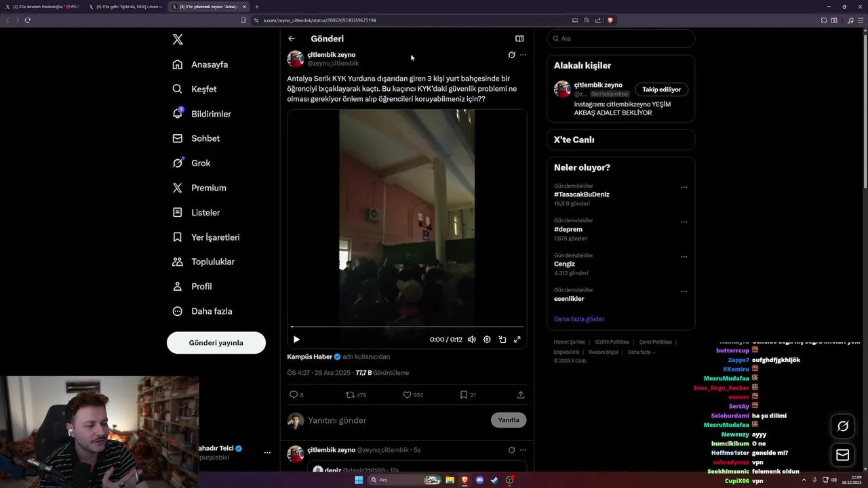The width and height of the screenshot is (868, 488).
Task: Open Cengiz trend
Action: coord(564,264)
